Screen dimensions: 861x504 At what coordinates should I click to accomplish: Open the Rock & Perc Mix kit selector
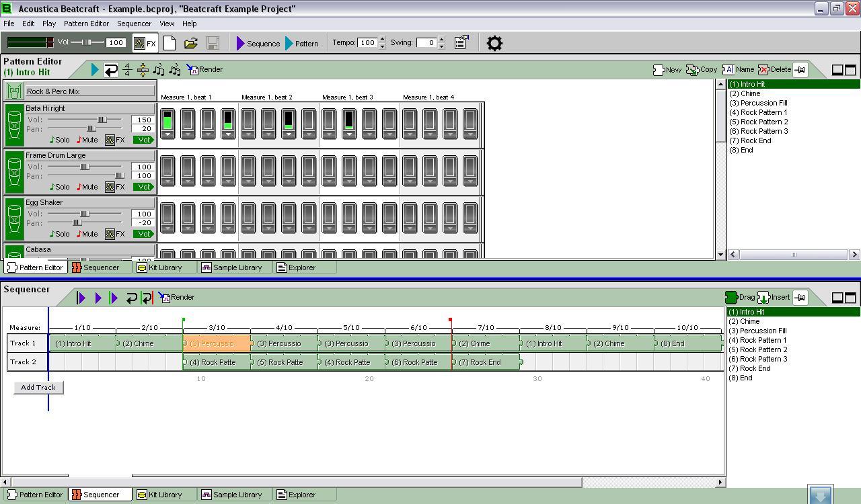(x=89, y=91)
